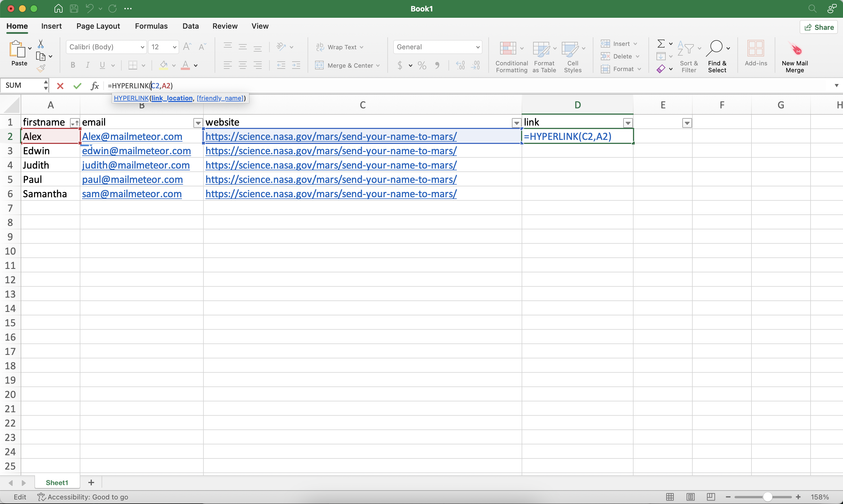Screen dimensions: 843x504
Task: Select the Cut scissors icon
Action: tap(40, 44)
